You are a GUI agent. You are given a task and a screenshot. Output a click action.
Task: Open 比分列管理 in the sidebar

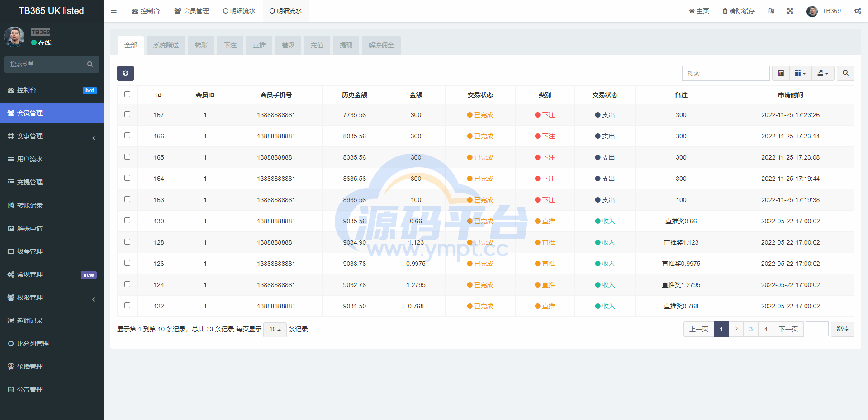tap(52, 344)
